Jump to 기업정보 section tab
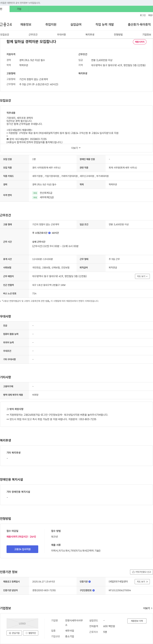 pos(147,35)
